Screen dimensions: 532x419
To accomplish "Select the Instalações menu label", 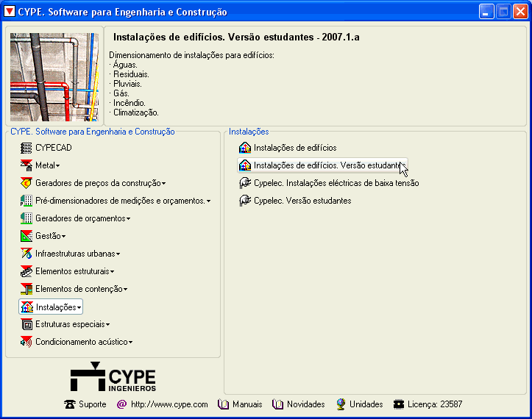I will pos(56,307).
